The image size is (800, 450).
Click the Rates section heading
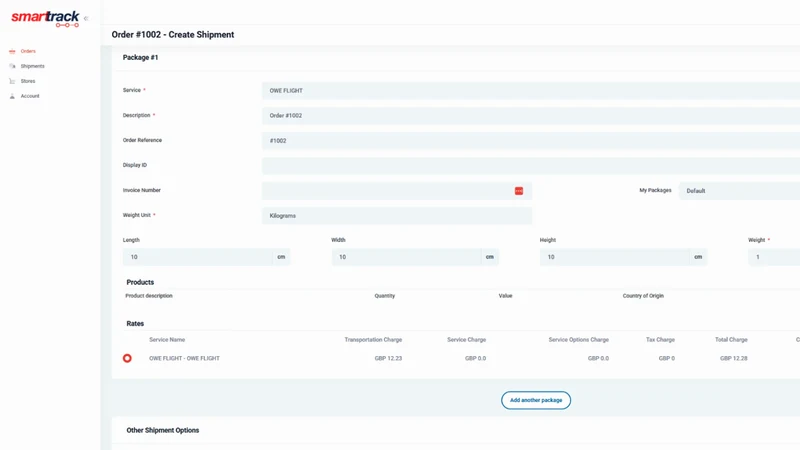(135, 323)
